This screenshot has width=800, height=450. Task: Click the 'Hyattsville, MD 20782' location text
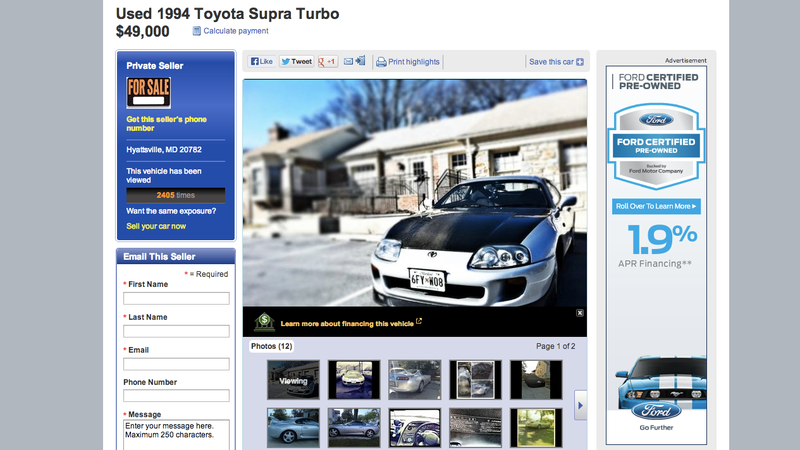[x=164, y=149]
